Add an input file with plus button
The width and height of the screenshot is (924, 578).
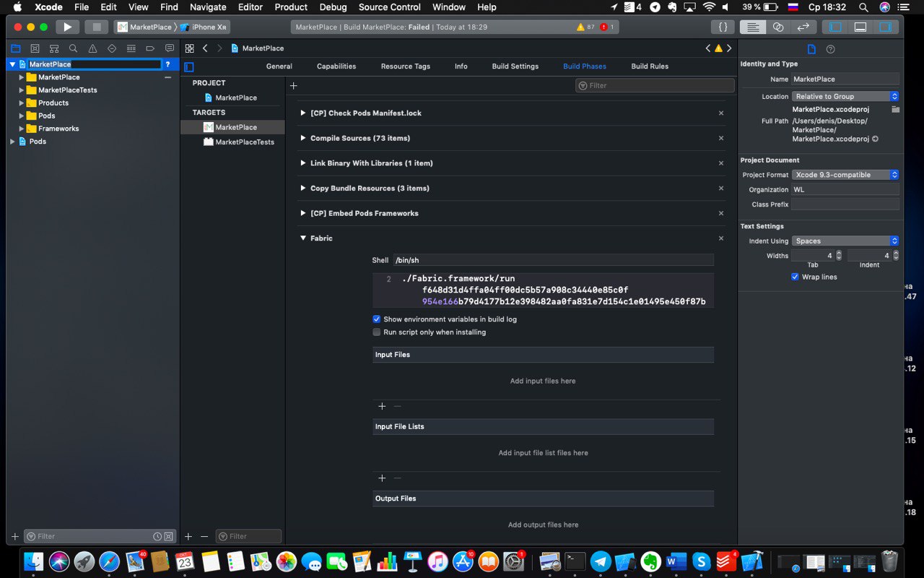pyautogui.click(x=382, y=406)
